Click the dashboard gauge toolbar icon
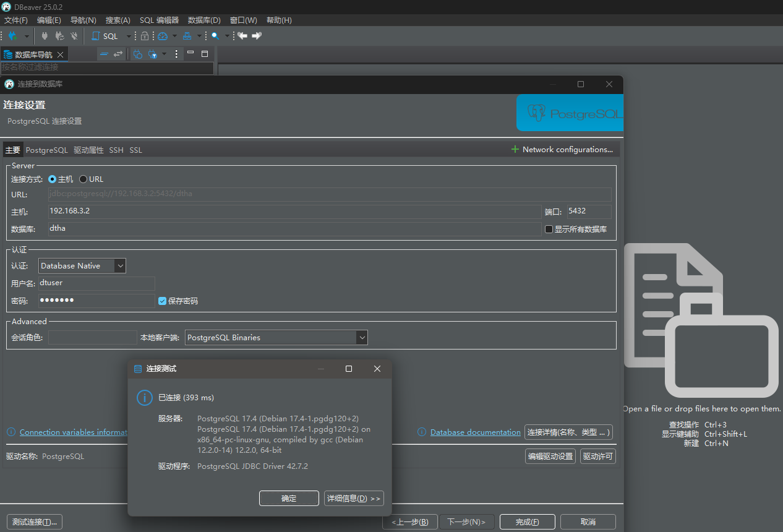This screenshot has height=532, width=783. [x=163, y=36]
